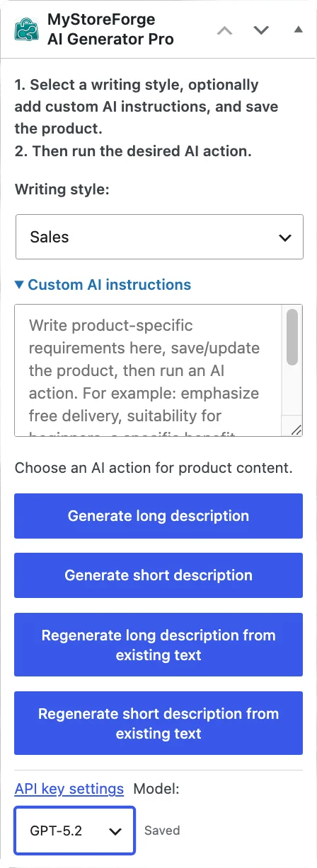The height and width of the screenshot is (868, 317).
Task: Click Generate short description button
Action: 158,575
